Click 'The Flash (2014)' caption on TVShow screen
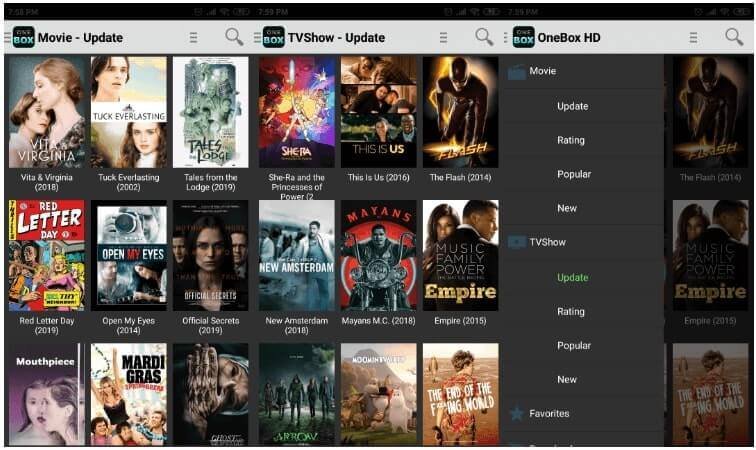This screenshot has width=756, height=450. click(460, 177)
